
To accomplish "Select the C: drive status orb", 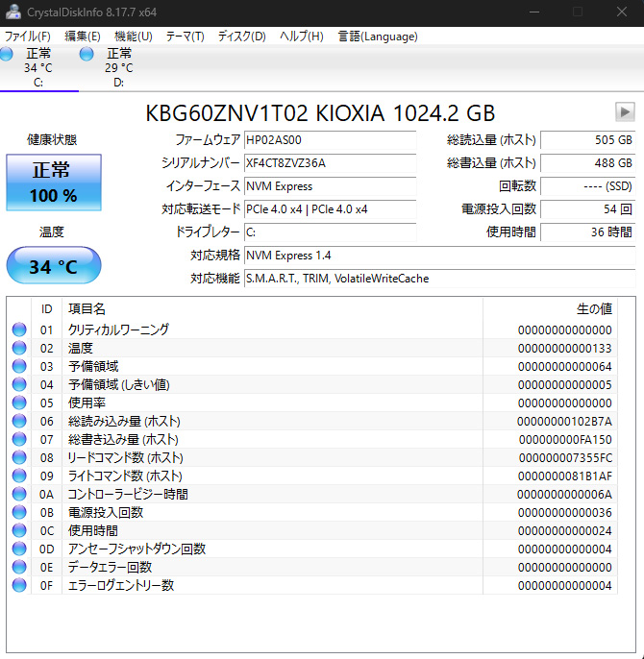I will point(6,55).
